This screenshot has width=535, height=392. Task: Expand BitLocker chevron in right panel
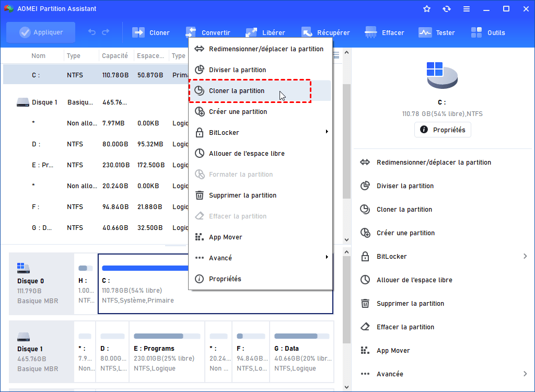point(525,256)
